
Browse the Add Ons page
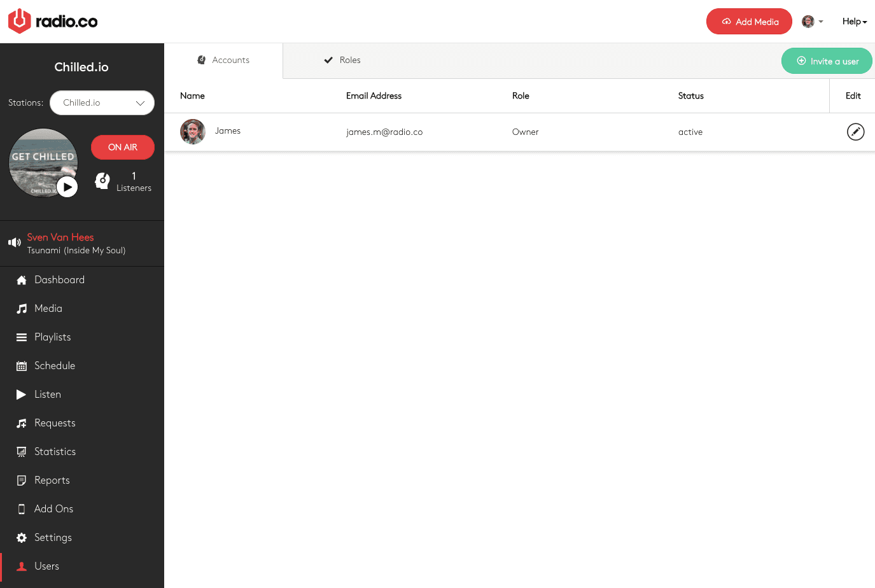[53, 508]
